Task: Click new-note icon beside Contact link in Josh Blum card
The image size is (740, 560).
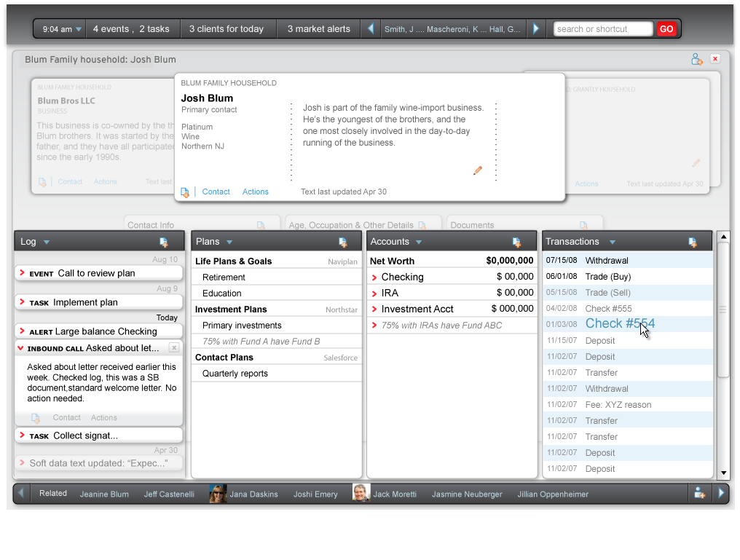Action: coord(185,192)
